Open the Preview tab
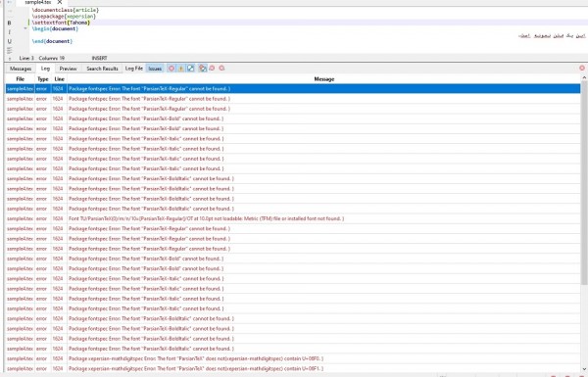Image resolution: width=588 pixels, height=377 pixels. point(68,69)
